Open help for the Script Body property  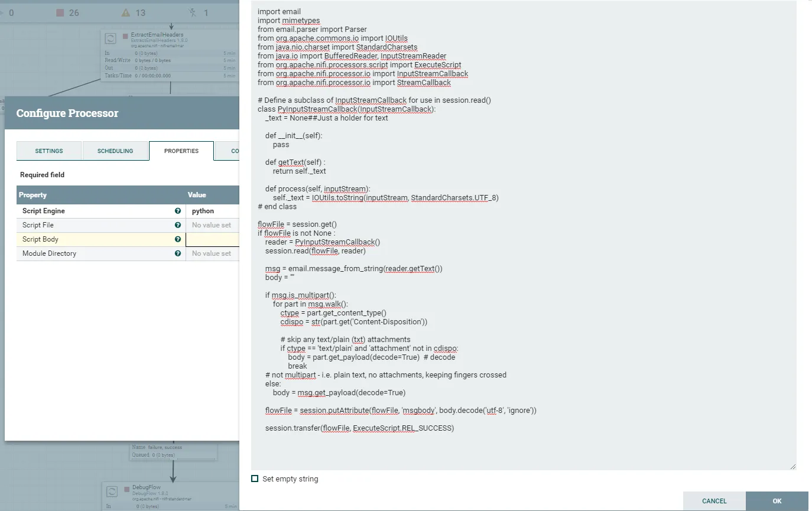[x=177, y=239]
